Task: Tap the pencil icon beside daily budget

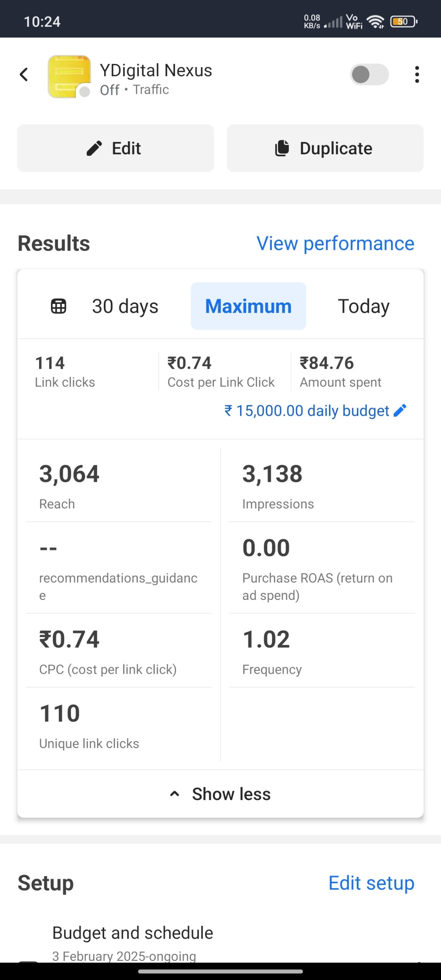Action: [400, 410]
